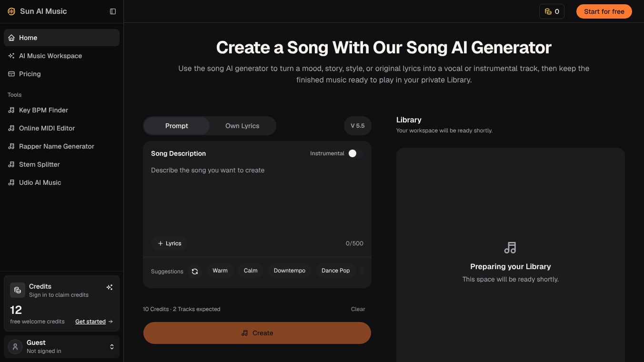The width and height of the screenshot is (644, 362).
Task: Enable the Instrumental toggle
Action: (x=355, y=153)
